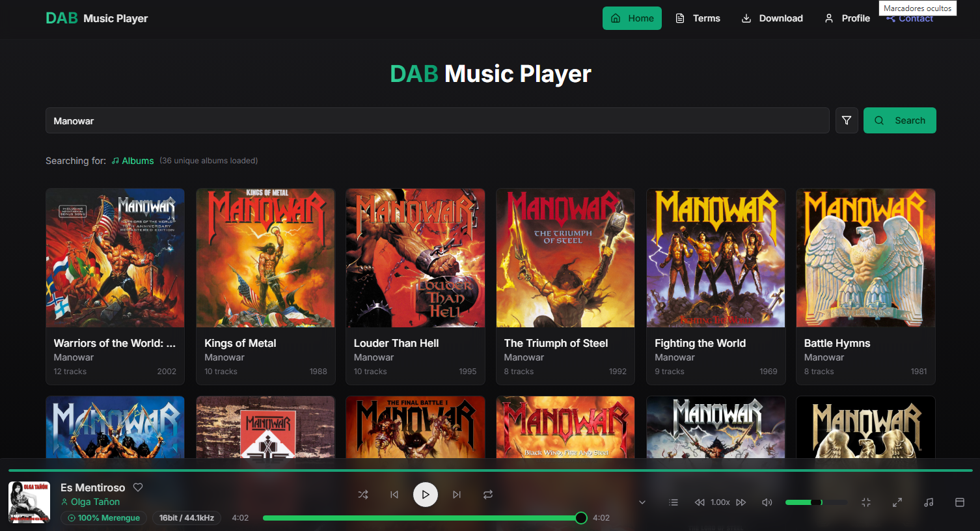Open the Download page

[x=772, y=18]
